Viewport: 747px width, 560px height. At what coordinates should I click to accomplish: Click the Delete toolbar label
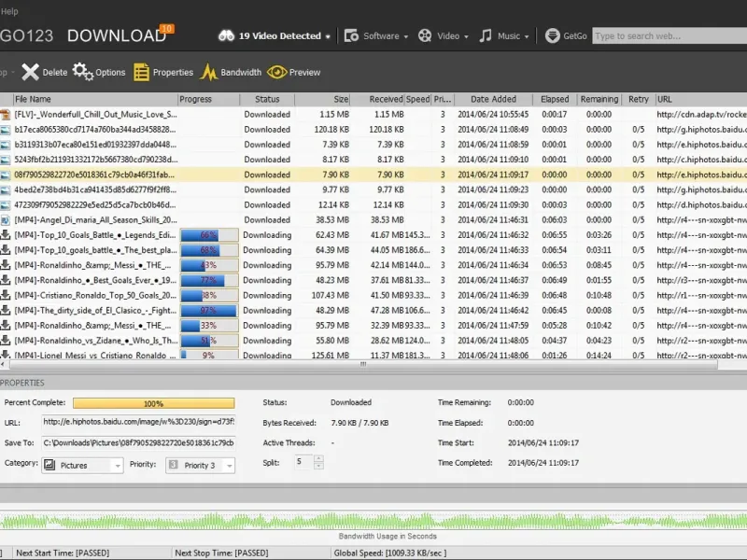[x=55, y=73]
